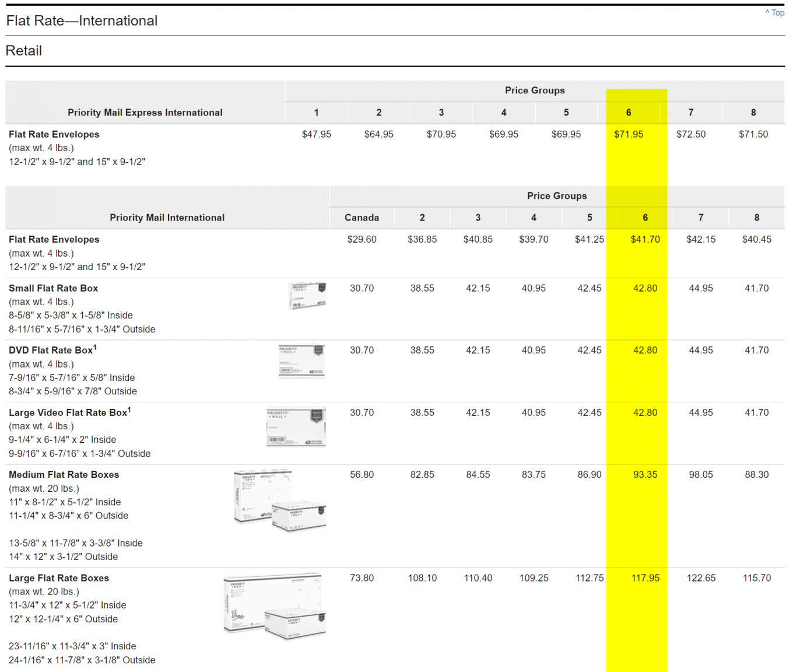793x672 pixels.
Task: Click the DVD Flat Rate Box title
Action: coord(52,350)
